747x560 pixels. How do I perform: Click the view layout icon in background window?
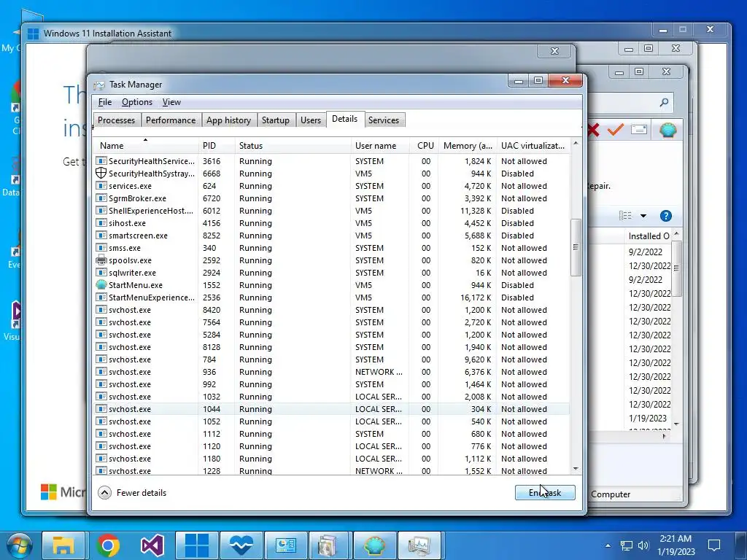[625, 216]
